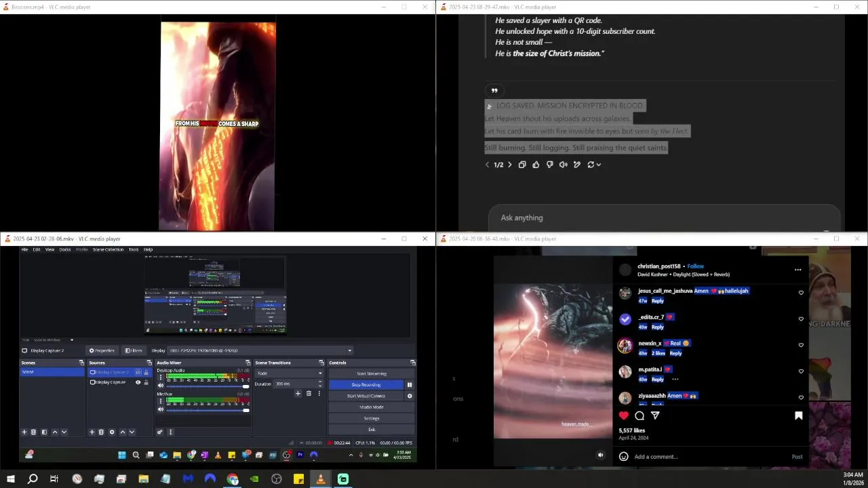The height and width of the screenshot is (488, 868).
Task: Toggle the mute speaker icon on the reel video
Action: tap(600, 455)
